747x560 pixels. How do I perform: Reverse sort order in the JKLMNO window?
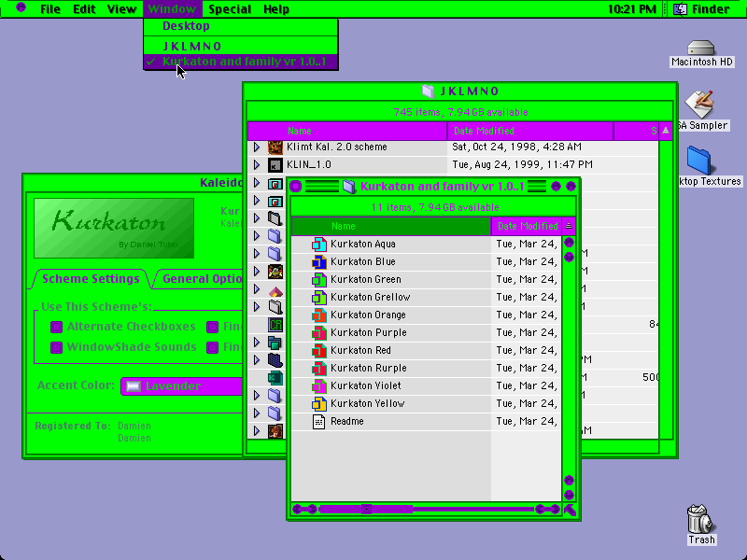[x=666, y=131]
